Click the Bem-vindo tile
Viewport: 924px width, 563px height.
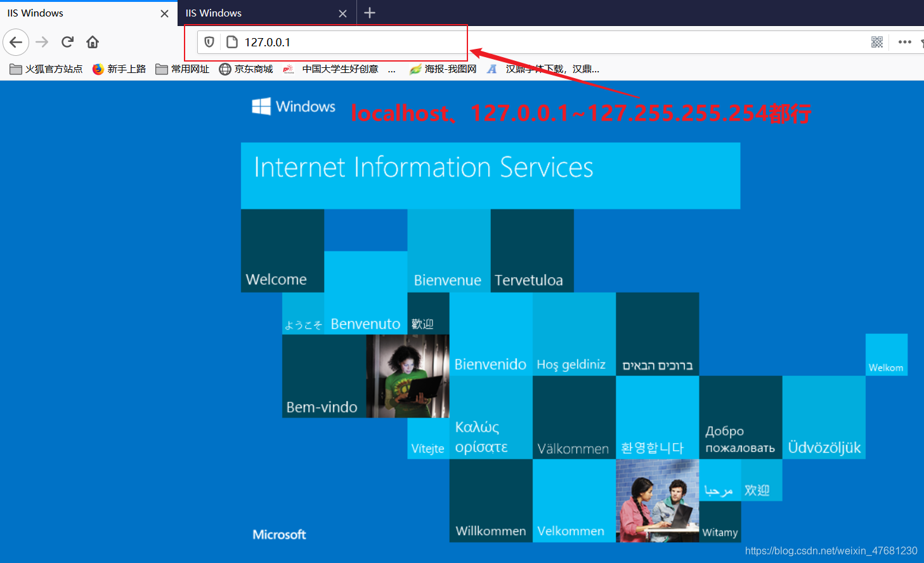(x=324, y=376)
